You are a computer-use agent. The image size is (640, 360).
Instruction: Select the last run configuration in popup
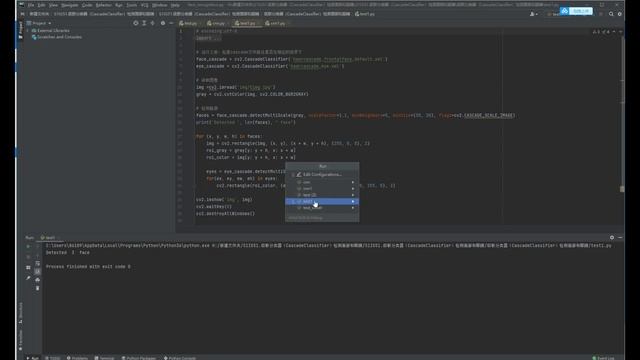point(322,208)
